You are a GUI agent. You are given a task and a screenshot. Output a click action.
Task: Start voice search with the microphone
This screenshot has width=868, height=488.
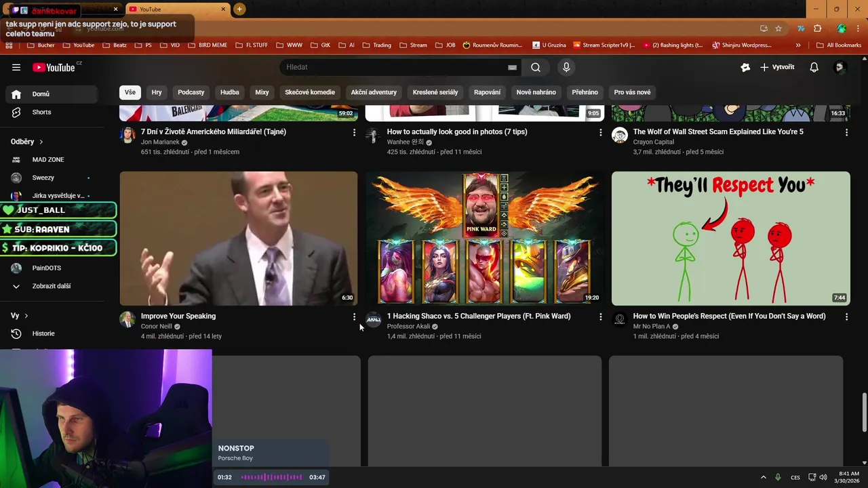pos(566,67)
